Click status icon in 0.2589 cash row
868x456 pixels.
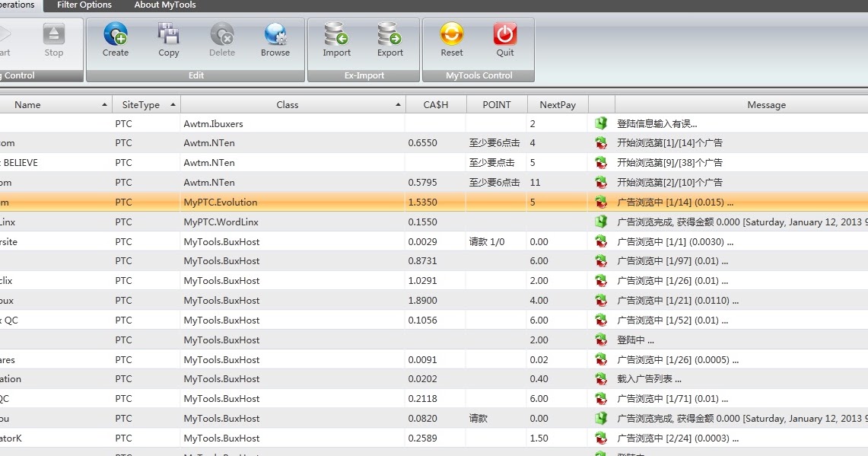tap(601, 438)
